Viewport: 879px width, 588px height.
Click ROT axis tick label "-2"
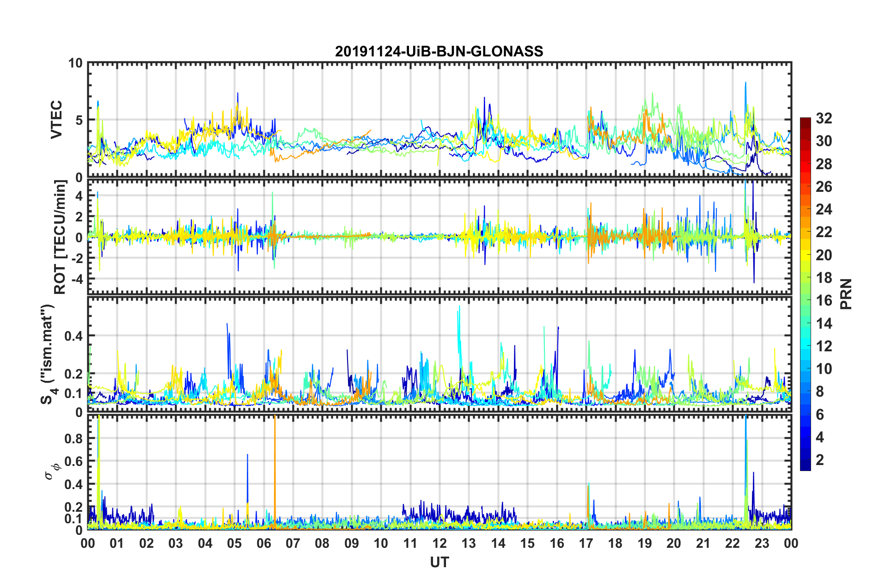[x=76, y=258]
